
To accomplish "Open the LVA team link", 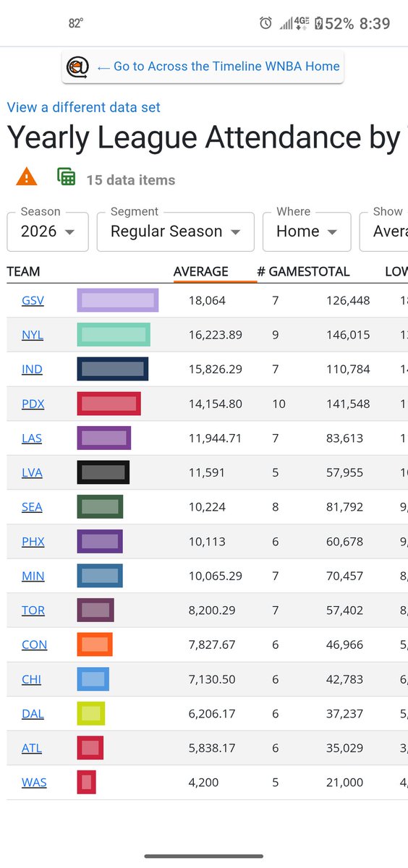I will click(x=32, y=472).
